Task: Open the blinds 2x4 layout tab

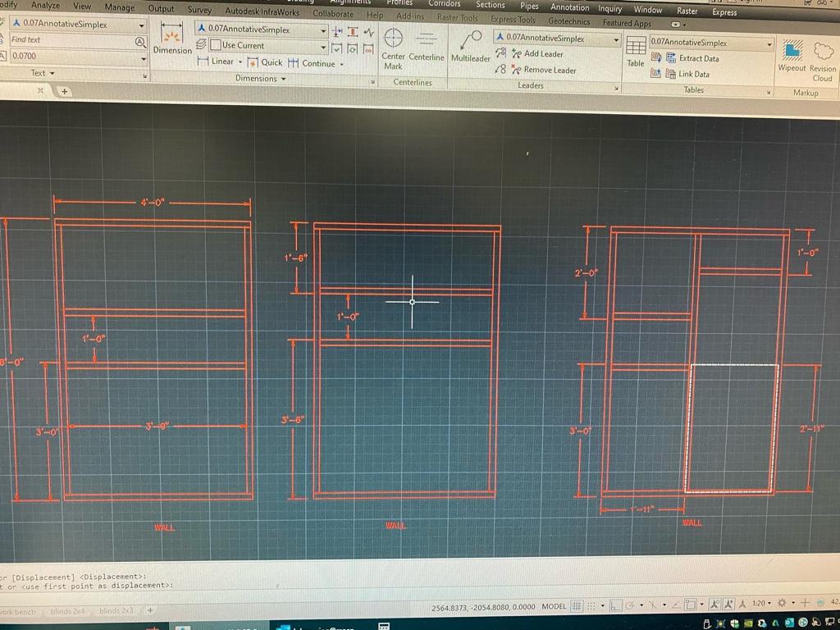Action: (x=67, y=611)
